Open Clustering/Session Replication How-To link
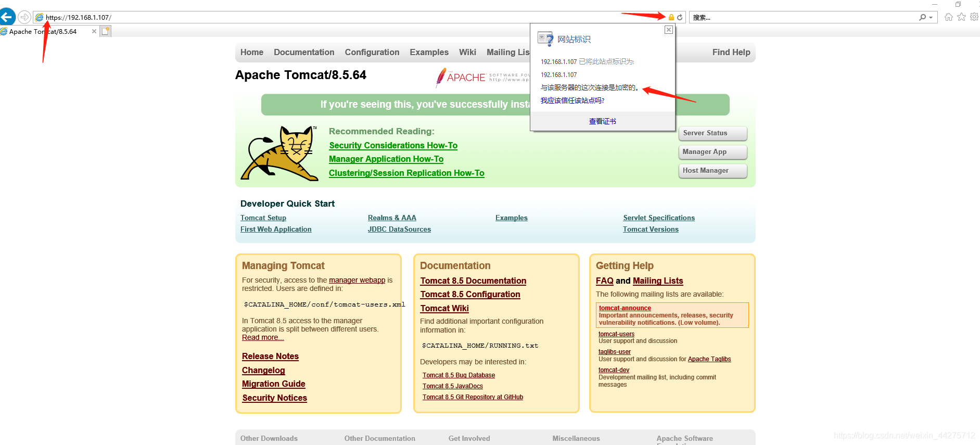This screenshot has height=445, width=980. 406,173
